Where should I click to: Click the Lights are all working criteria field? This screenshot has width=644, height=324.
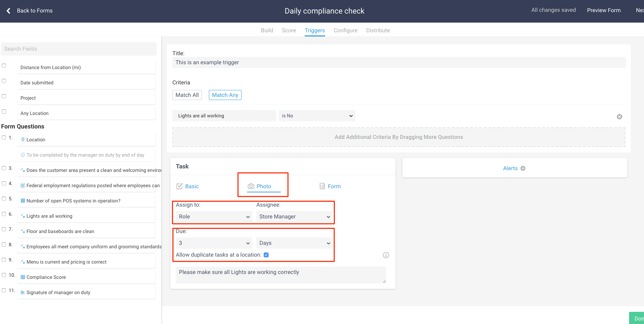coord(224,116)
